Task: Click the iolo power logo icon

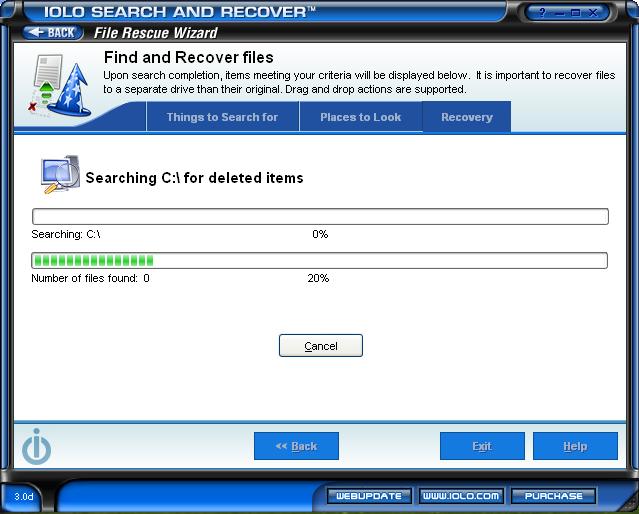Action: point(36,446)
